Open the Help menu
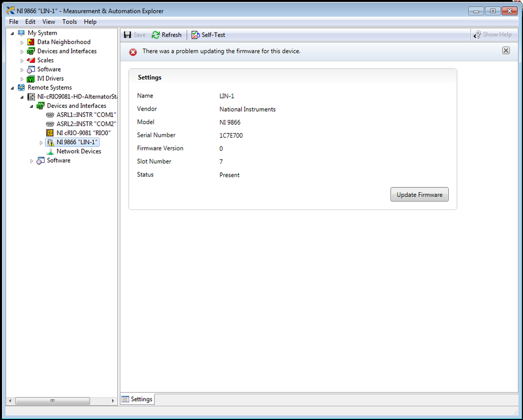The width and height of the screenshot is (523, 420). (x=90, y=21)
